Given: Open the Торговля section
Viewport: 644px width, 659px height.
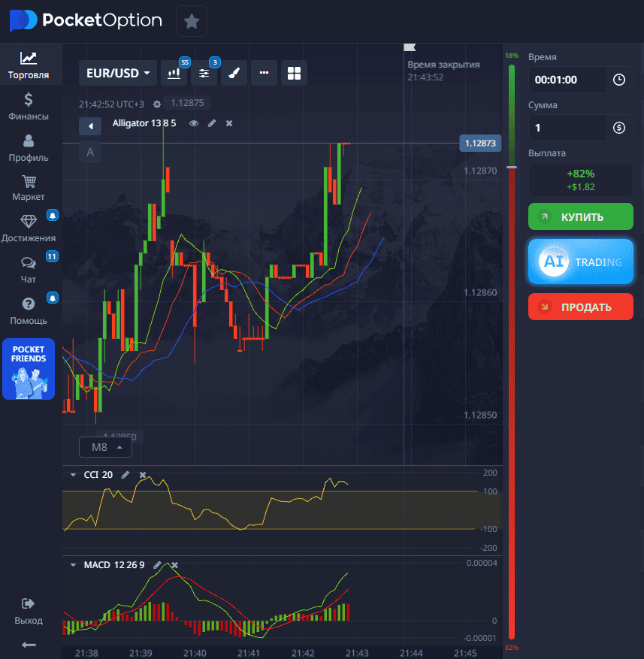Looking at the screenshot, I should pyautogui.click(x=29, y=65).
